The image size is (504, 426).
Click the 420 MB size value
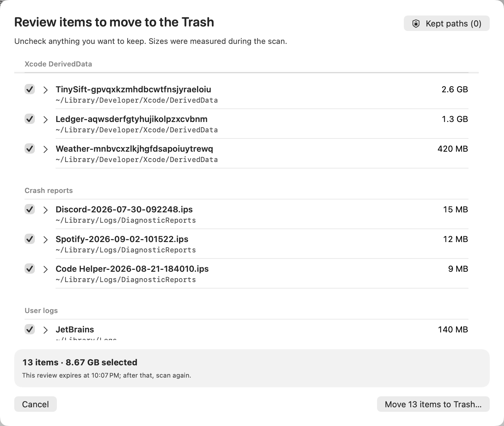click(453, 149)
